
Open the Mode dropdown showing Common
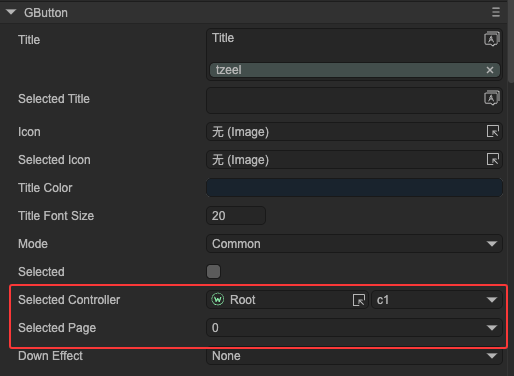click(x=354, y=244)
